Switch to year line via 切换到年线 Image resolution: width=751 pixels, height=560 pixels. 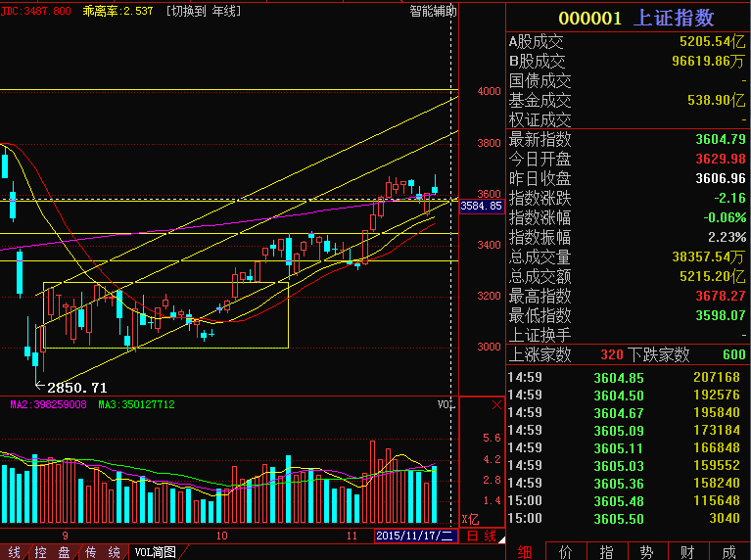[x=203, y=11]
